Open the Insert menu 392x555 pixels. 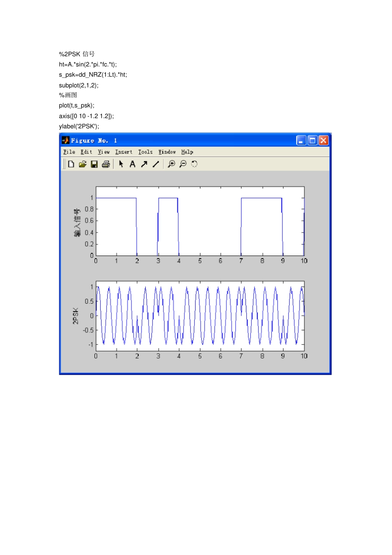click(x=124, y=152)
